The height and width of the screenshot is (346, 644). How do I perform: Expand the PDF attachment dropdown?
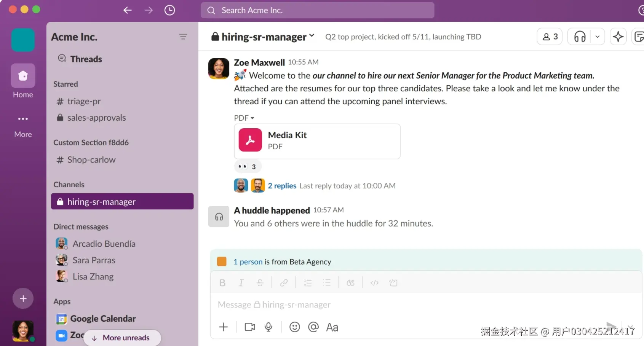click(x=244, y=118)
